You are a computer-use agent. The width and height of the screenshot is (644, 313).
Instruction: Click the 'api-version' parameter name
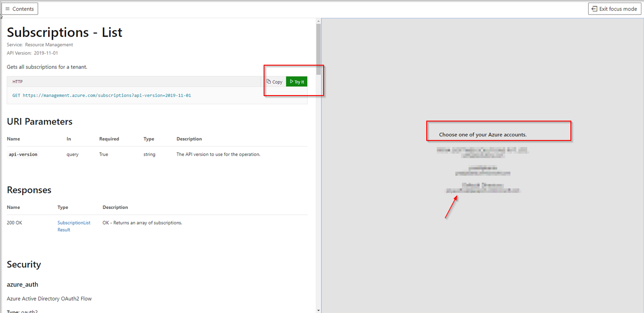[x=23, y=155]
